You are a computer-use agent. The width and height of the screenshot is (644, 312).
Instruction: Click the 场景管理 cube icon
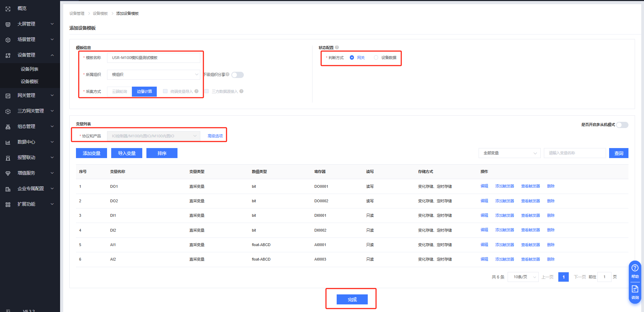[x=8, y=40]
